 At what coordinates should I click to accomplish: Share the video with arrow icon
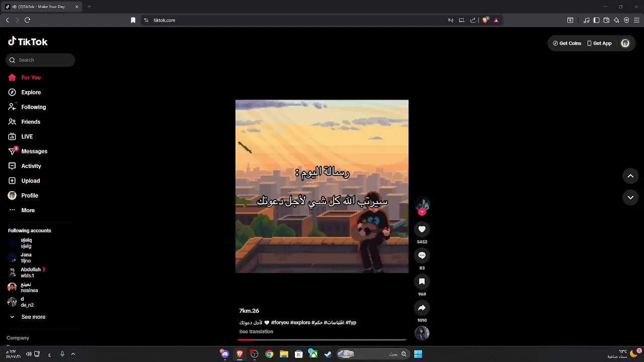[422, 308]
